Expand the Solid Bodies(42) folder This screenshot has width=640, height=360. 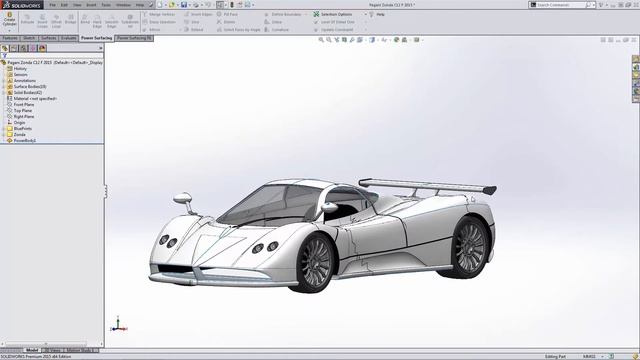(3, 93)
